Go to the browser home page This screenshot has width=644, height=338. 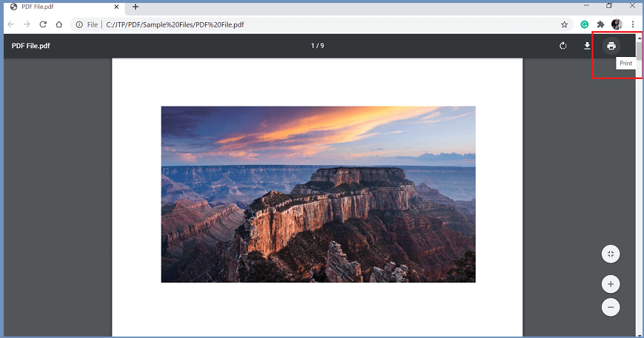[58, 24]
